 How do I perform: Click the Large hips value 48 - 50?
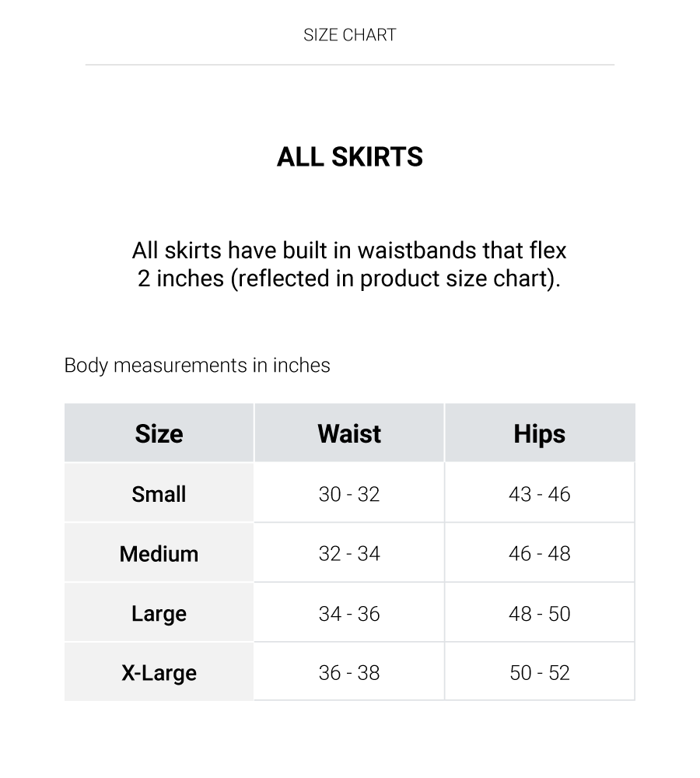539,614
